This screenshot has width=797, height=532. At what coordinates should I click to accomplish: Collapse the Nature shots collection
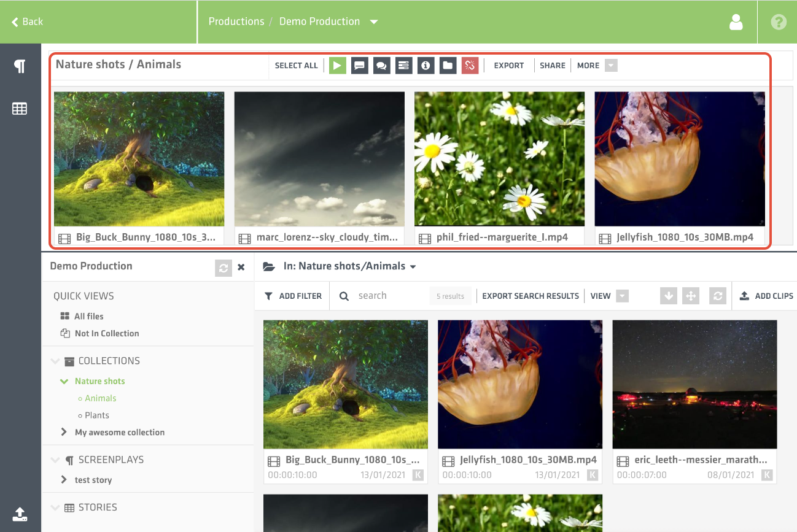click(64, 381)
